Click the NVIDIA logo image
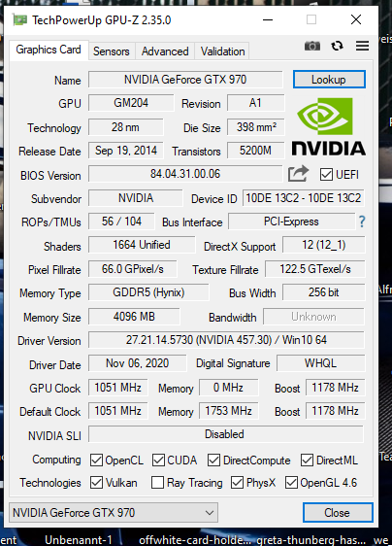The image size is (392, 546). pos(328,126)
